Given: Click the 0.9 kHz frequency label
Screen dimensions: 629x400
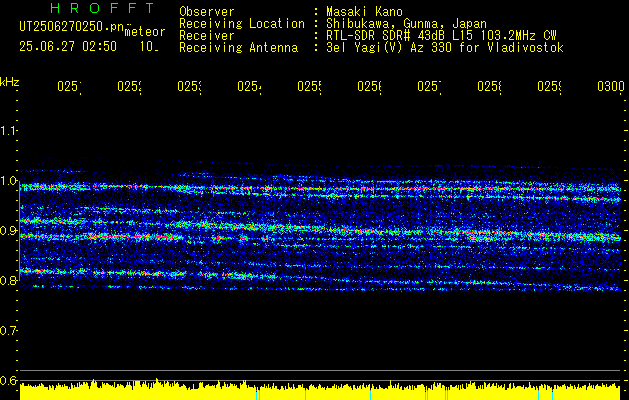Looking at the screenshot, I should [8, 231].
